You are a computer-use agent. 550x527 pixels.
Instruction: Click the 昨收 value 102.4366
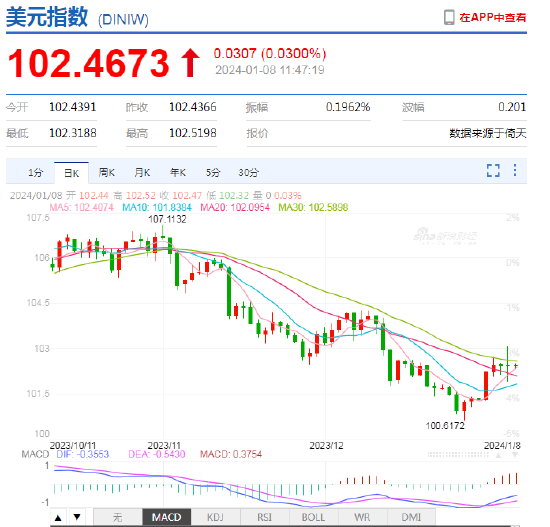193,107
